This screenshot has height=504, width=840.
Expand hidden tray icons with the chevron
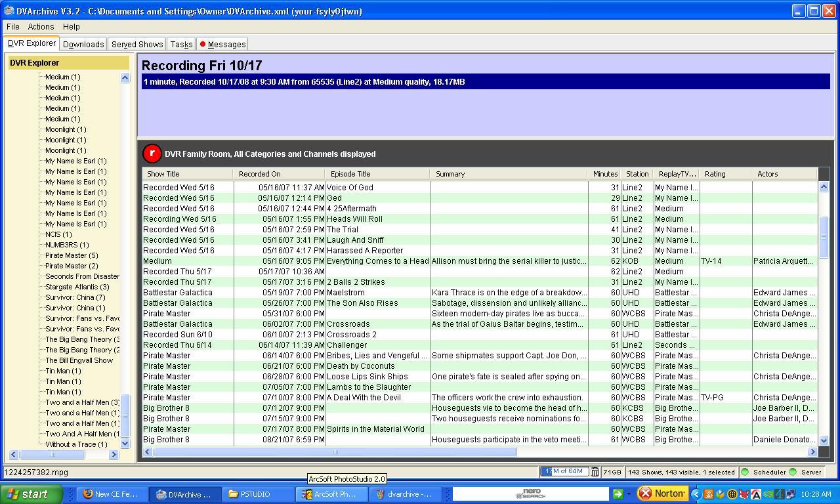(x=697, y=494)
